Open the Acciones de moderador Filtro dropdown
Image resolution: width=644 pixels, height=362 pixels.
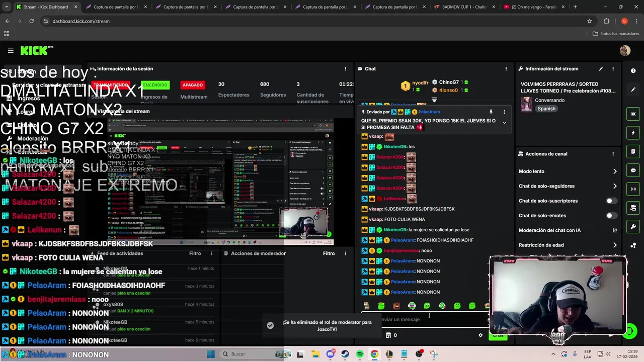click(329, 253)
